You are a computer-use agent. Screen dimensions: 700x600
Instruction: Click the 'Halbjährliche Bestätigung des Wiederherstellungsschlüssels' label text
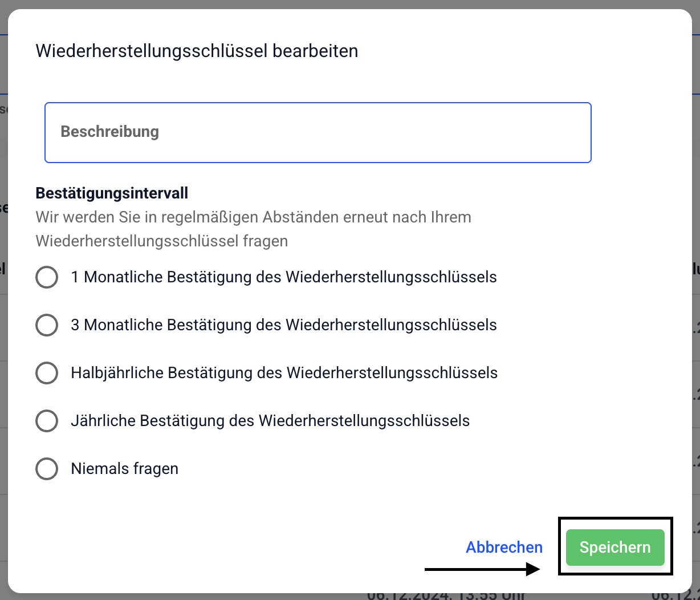[284, 373]
